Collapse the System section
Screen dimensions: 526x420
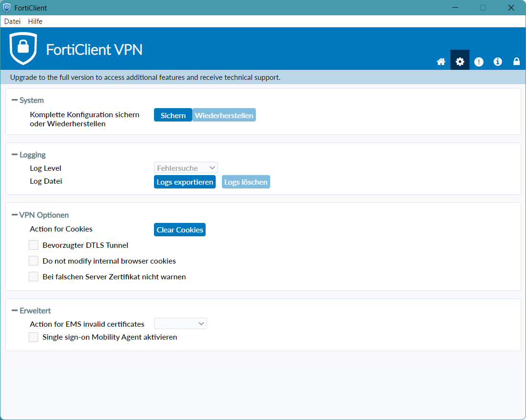(x=15, y=100)
